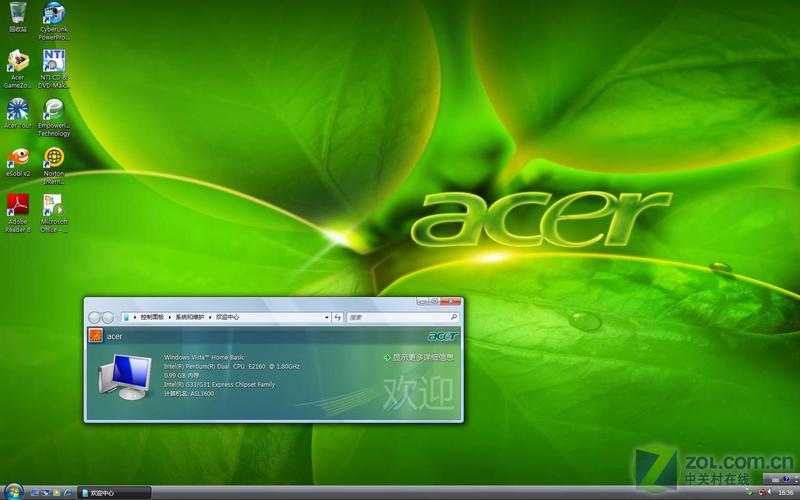
Task: Click the green tray icon near clock
Action: click(749, 492)
